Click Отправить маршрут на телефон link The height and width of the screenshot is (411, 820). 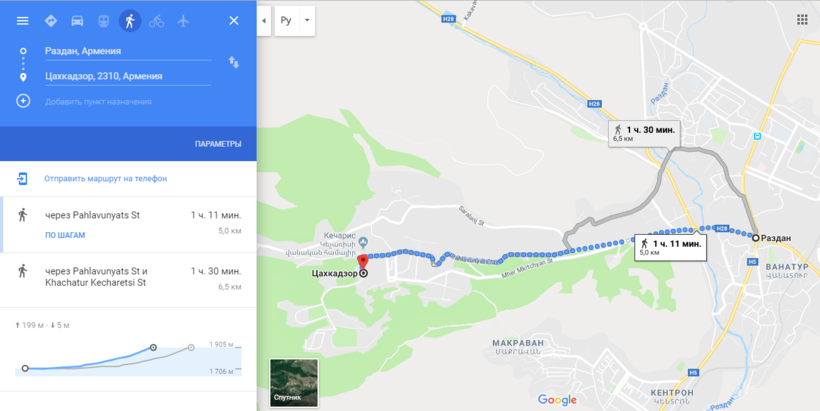[105, 178]
